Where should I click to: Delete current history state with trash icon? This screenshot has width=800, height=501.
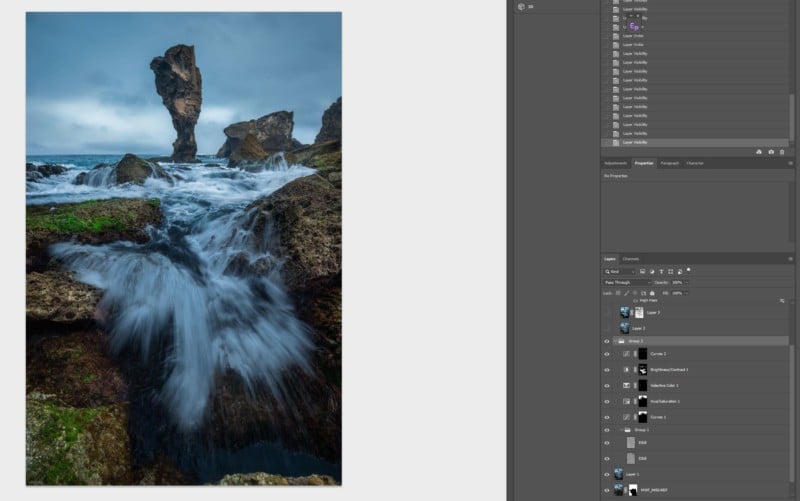click(x=782, y=152)
